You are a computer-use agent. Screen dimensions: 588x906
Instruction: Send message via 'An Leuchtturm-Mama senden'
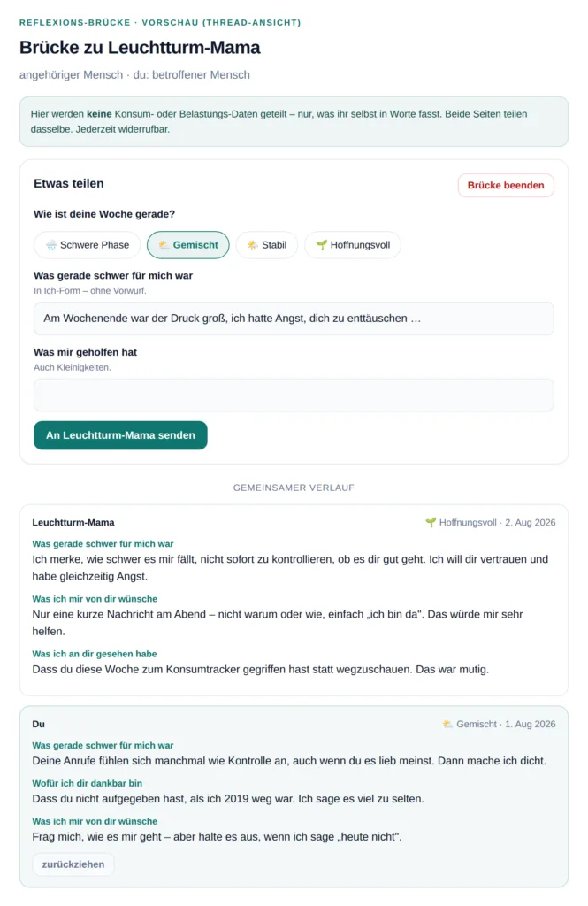(x=121, y=435)
